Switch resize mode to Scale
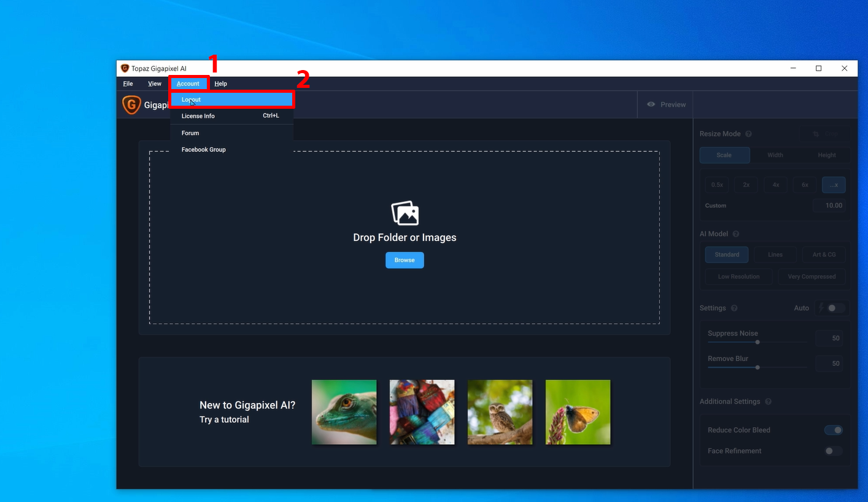 724,155
